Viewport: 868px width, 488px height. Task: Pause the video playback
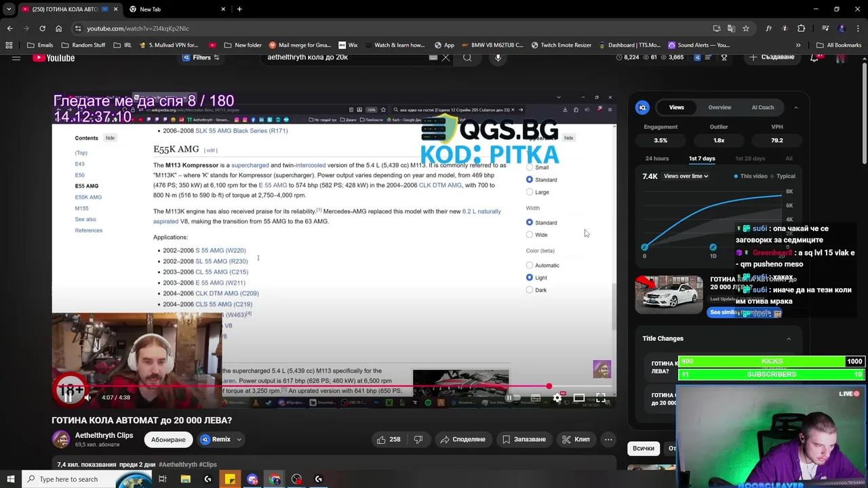tap(68, 397)
